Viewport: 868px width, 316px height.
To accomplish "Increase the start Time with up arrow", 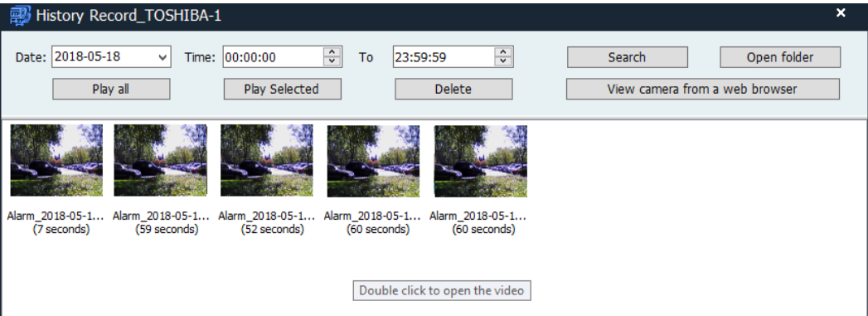I will point(331,52).
